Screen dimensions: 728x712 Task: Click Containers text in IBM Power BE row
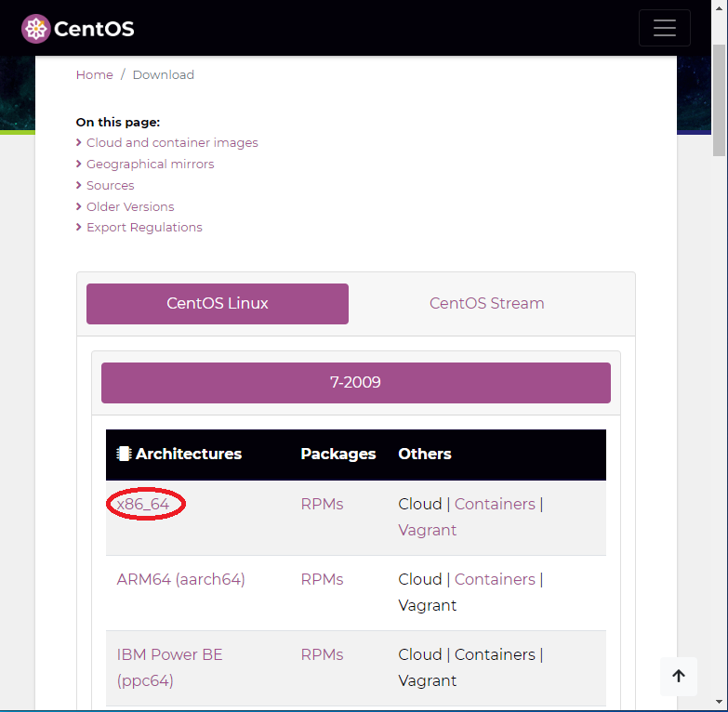coord(495,654)
